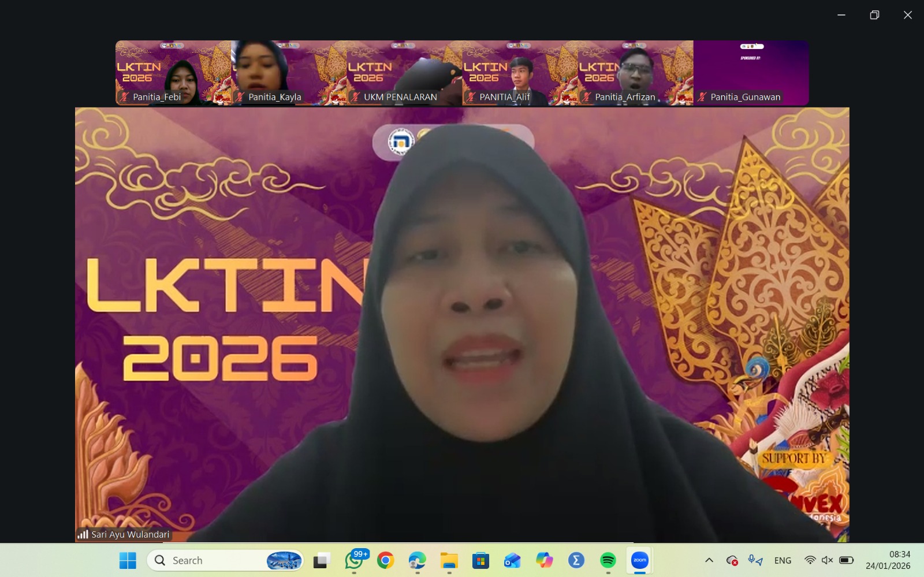924x577 pixels.
Task: Open the Windows Start menu
Action: click(126, 560)
